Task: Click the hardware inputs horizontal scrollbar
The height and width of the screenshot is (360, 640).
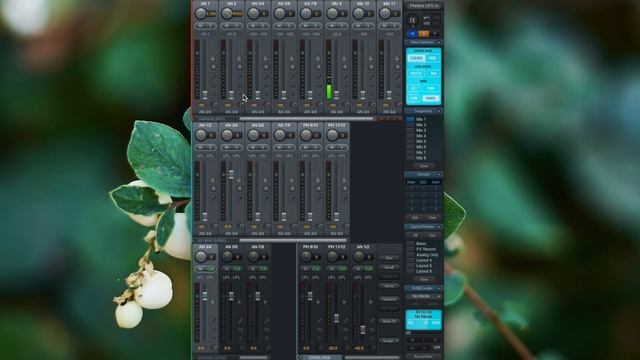Action: (x=306, y=119)
